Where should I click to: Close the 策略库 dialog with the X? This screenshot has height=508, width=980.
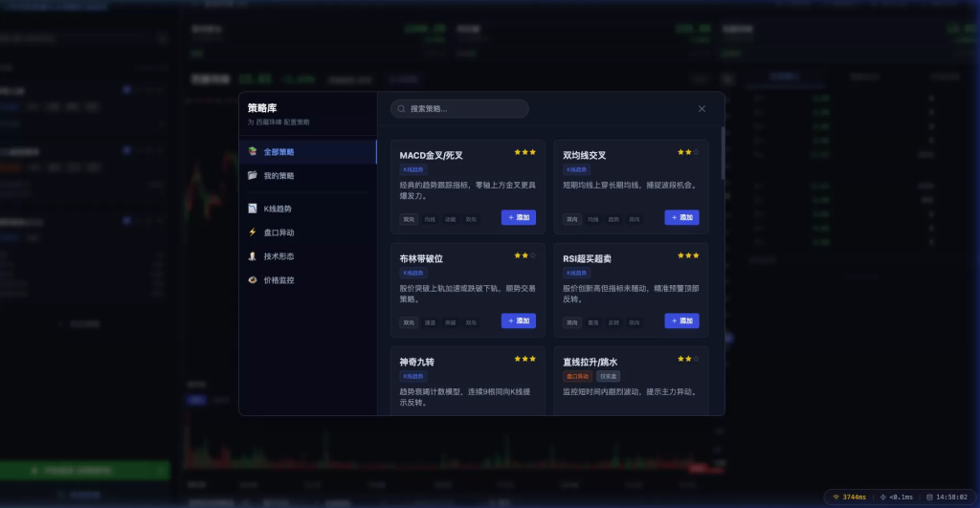tap(702, 109)
